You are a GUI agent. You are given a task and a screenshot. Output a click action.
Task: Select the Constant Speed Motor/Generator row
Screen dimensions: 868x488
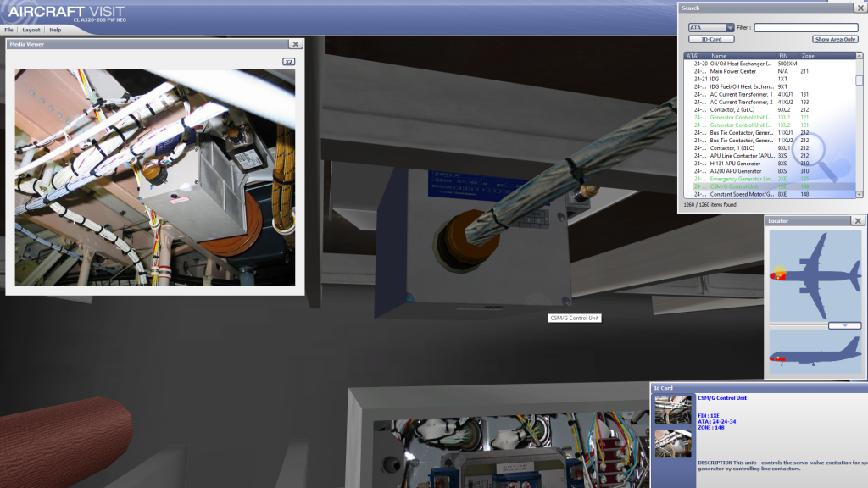pyautogui.click(x=770, y=194)
